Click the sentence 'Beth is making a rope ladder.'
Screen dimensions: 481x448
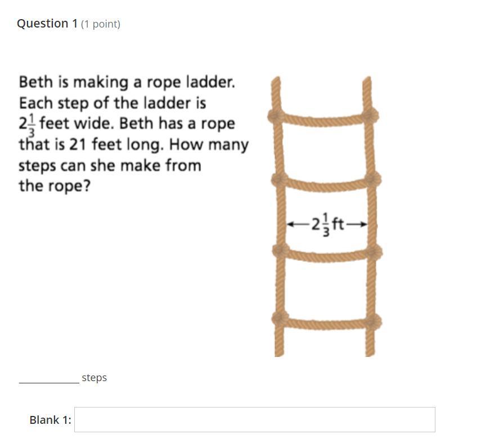click(x=127, y=83)
